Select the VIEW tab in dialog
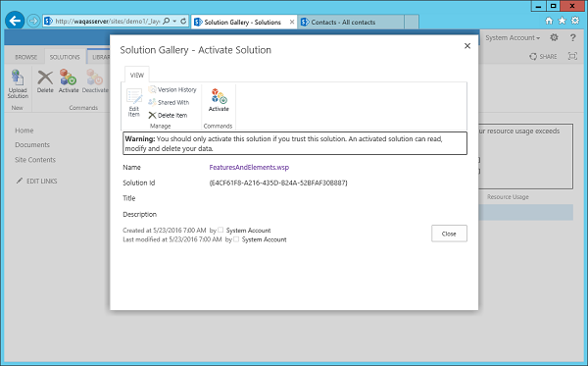The height and width of the screenshot is (366, 588). click(137, 76)
